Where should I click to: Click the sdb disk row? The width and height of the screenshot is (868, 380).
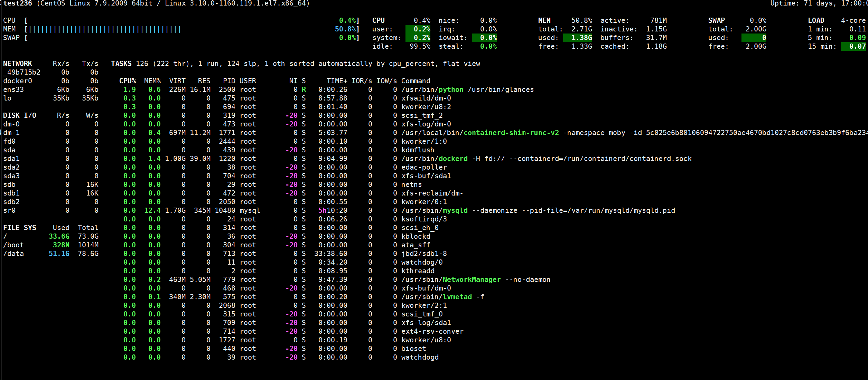click(x=9, y=184)
